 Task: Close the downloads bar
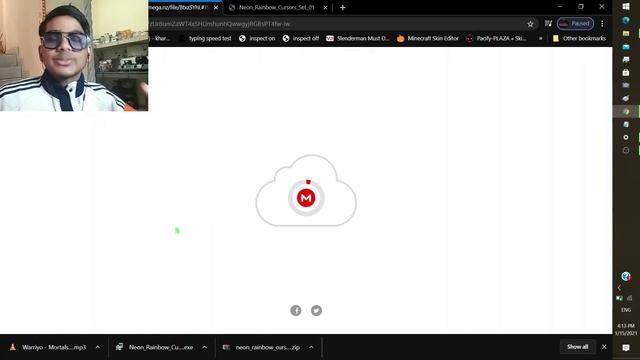[604, 347]
